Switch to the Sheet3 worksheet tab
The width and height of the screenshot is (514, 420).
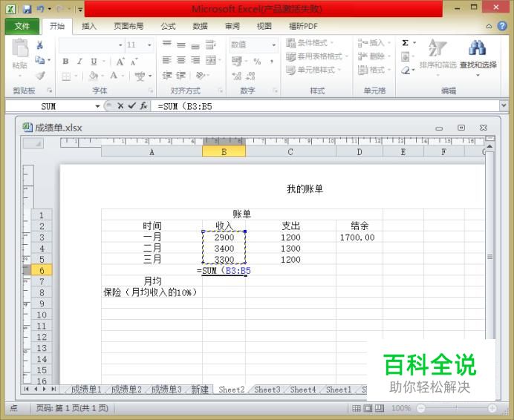point(267,390)
